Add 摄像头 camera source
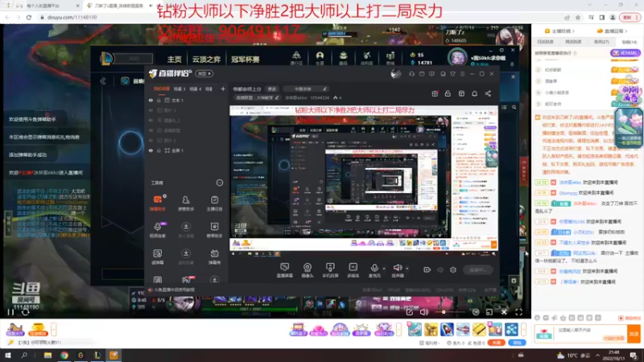 308,270
